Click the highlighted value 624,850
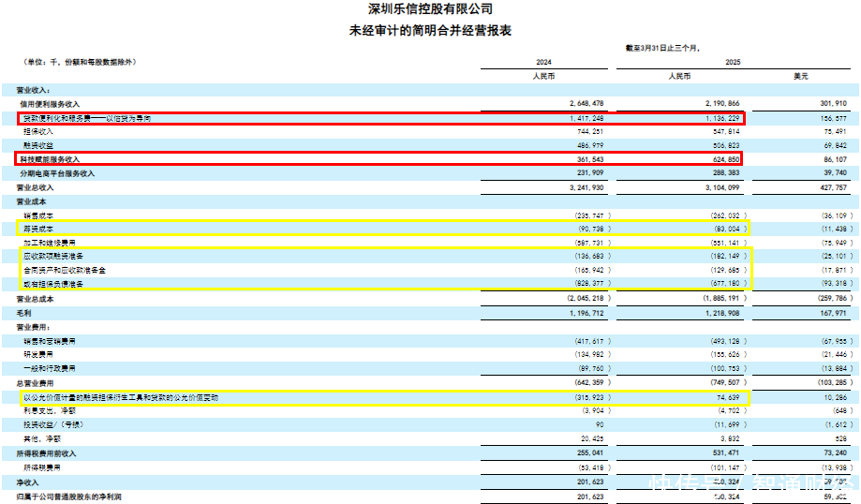This screenshot has height=504, width=861. 729,160
